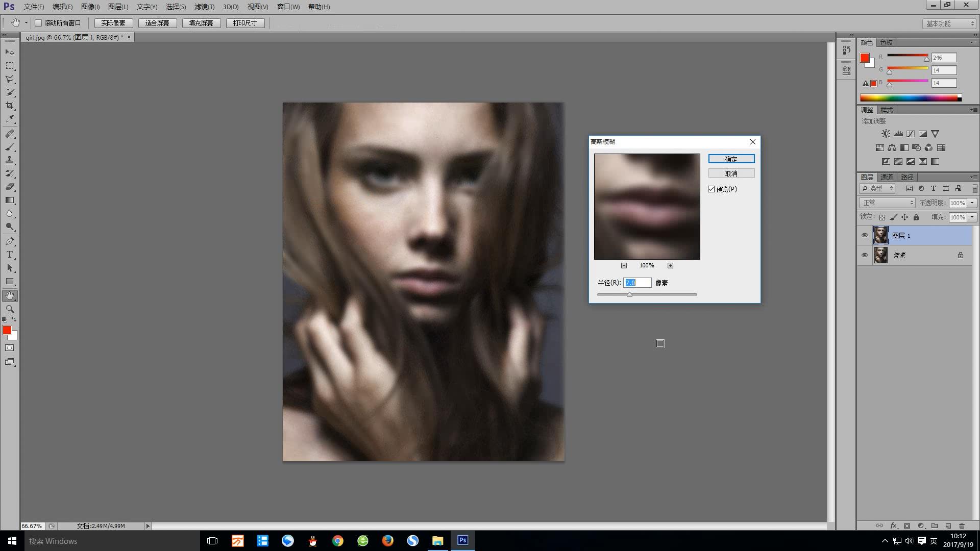
Task: Select the History Brush tool
Action: coord(10,173)
